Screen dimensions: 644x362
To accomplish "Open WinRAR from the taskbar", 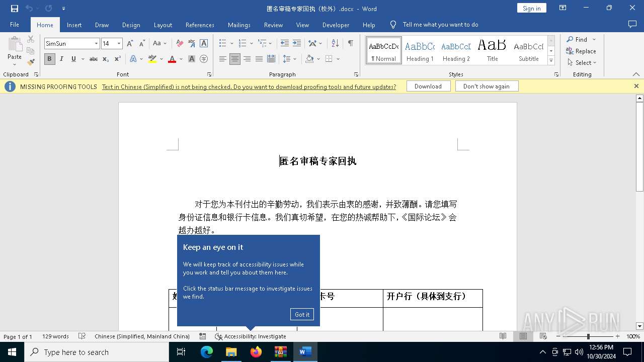I will (280, 352).
